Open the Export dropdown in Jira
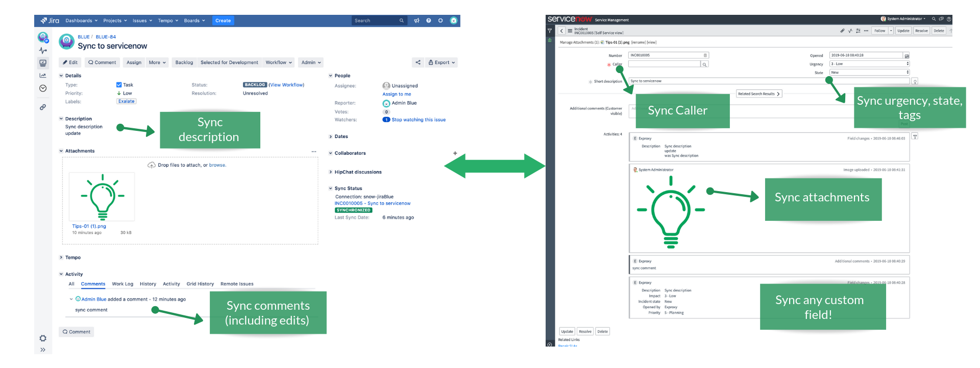This screenshot has height=368, width=980. (x=442, y=62)
